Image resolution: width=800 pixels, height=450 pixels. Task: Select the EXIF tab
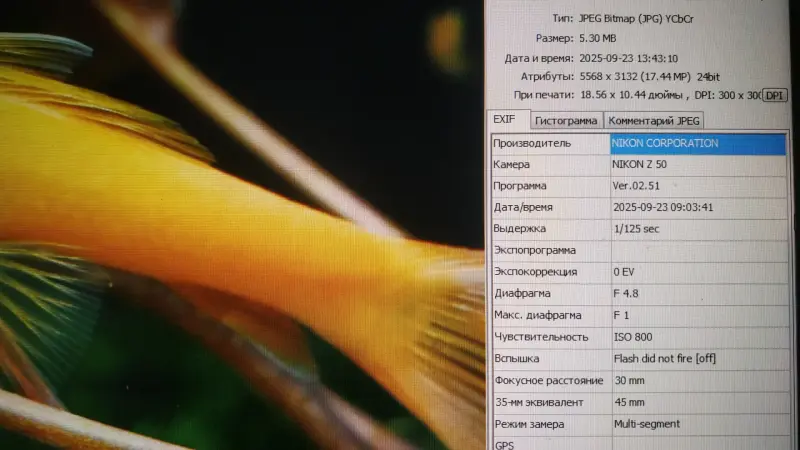click(507, 119)
